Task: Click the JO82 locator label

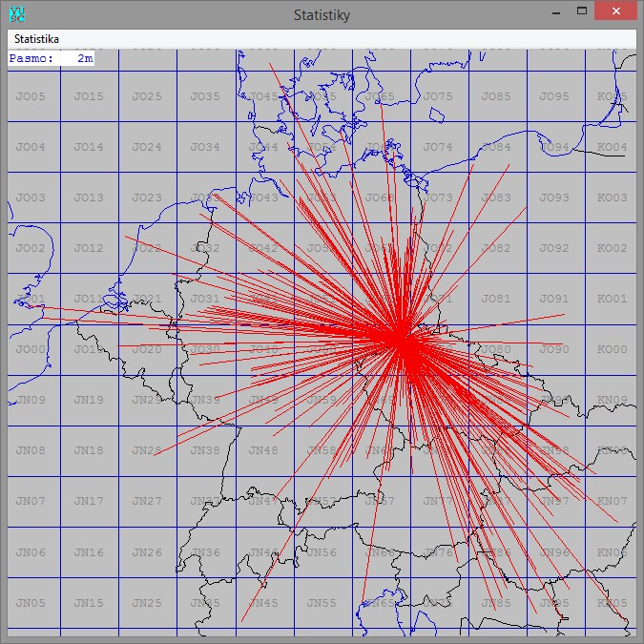Action: [496, 248]
